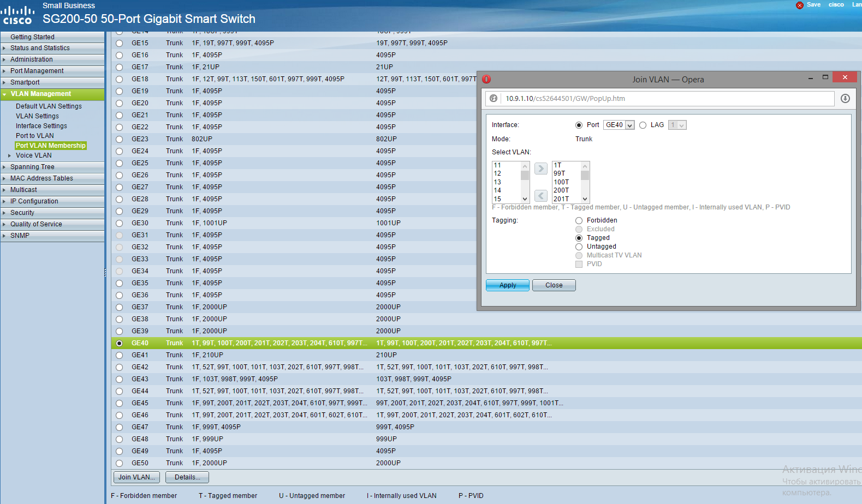The height and width of the screenshot is (504, 862).
Task: Click the red Save icon in header
Action: coord(799,5)
